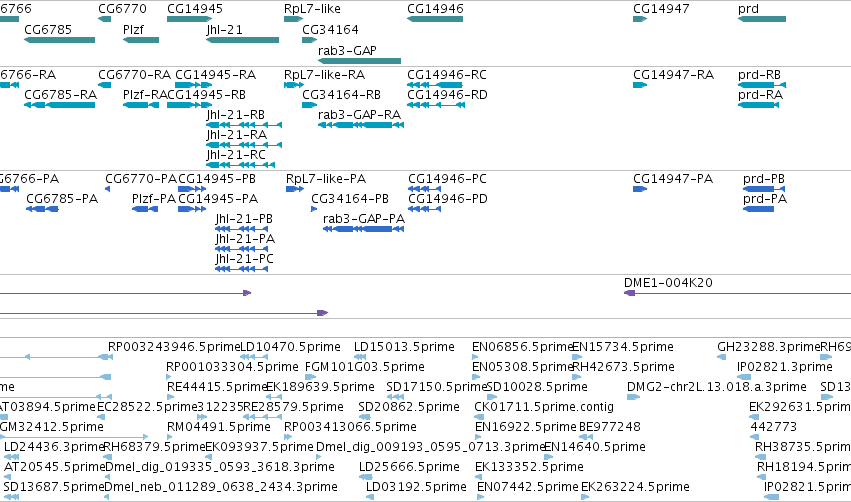
Task: Click the label GH23288.3prime
Action: [769, 347]
